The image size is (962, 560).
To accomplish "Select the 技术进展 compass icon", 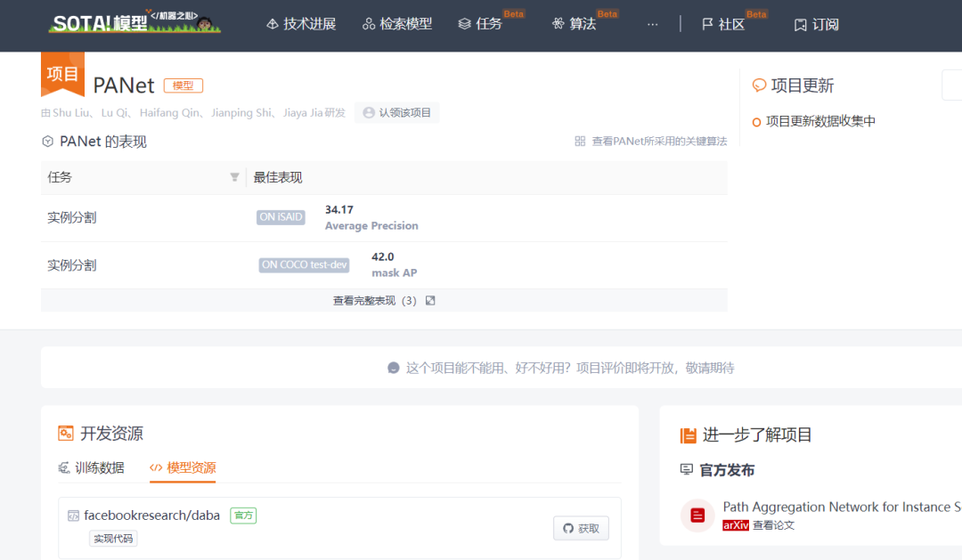I will pos(273,23).
